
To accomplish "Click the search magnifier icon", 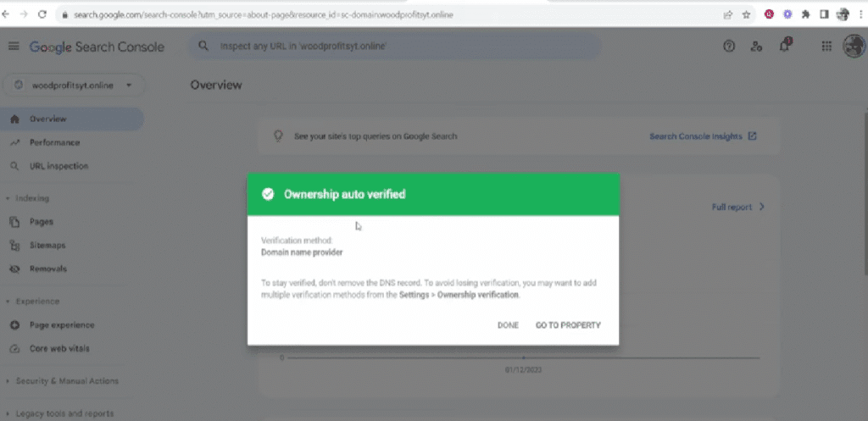I will coord(203,47).
